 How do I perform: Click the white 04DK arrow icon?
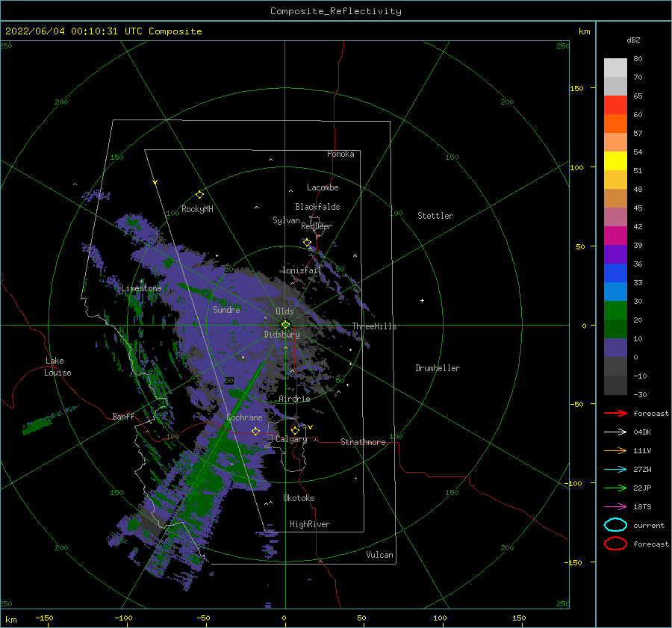coord(615,432)
